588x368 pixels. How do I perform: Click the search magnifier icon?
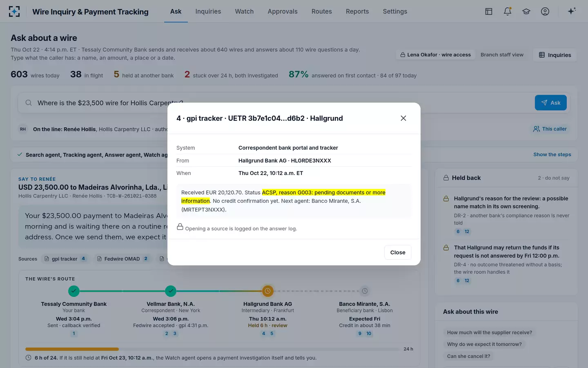(x=29, y=103)
